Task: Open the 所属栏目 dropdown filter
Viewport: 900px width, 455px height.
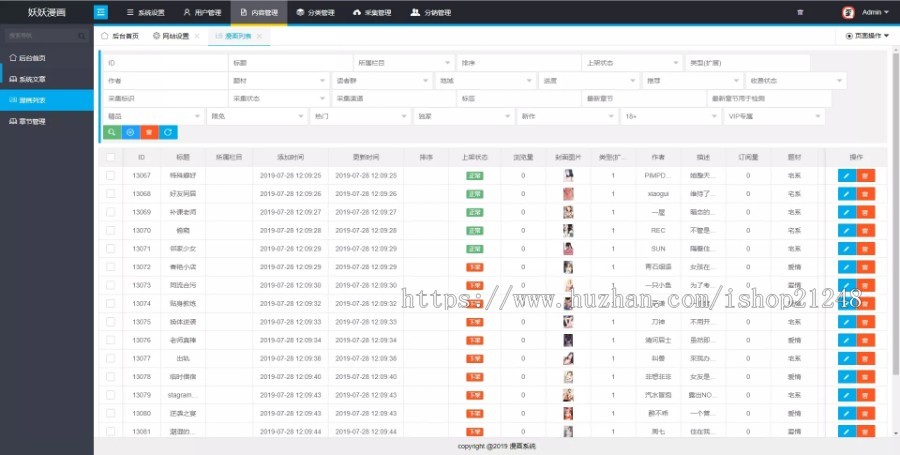Action: 404,63
